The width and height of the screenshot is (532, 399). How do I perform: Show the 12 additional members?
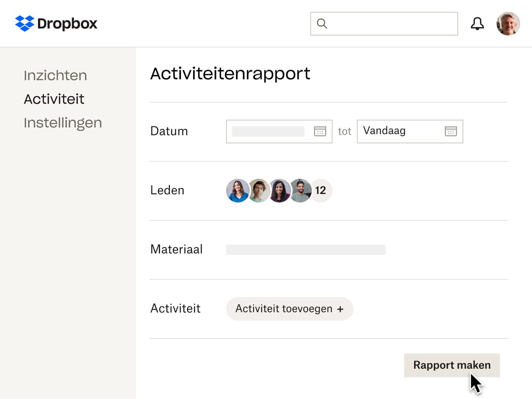click(321, 191)
